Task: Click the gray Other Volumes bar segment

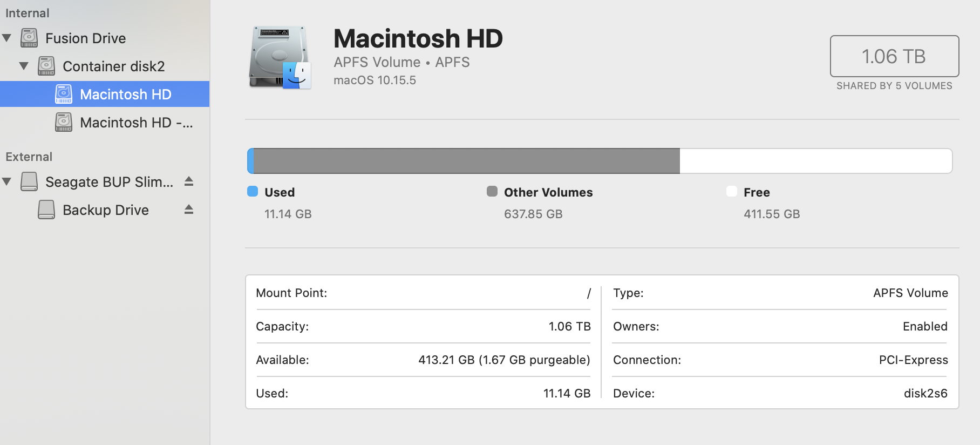Action: (x=467, y=161)
